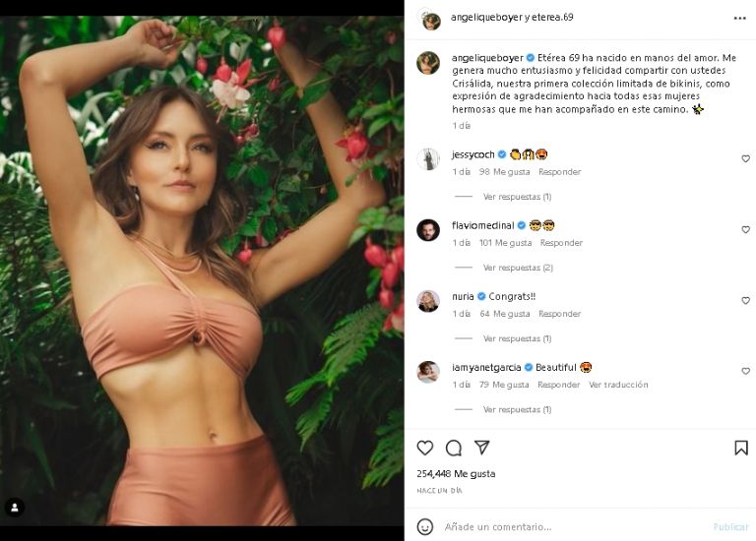Like jessycoch's comment
Viewport: 756px width, 541px height.
tap(745, 158)
